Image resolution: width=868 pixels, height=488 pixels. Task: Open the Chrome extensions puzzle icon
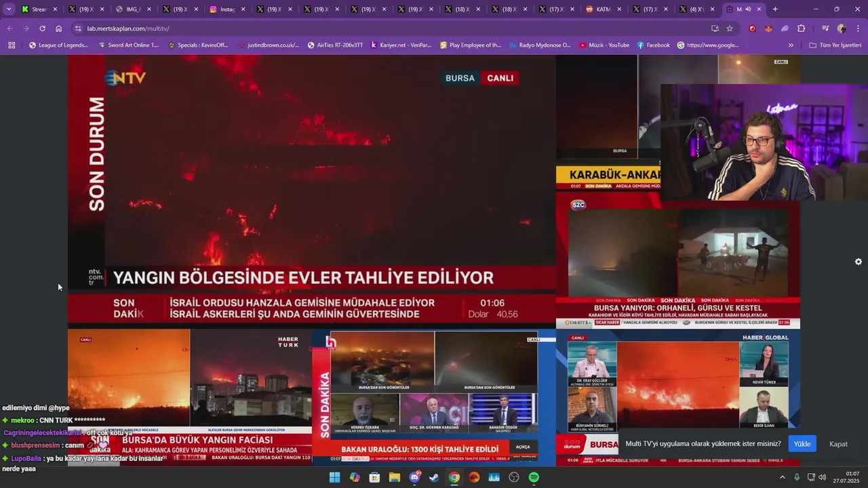coord(802,28)
